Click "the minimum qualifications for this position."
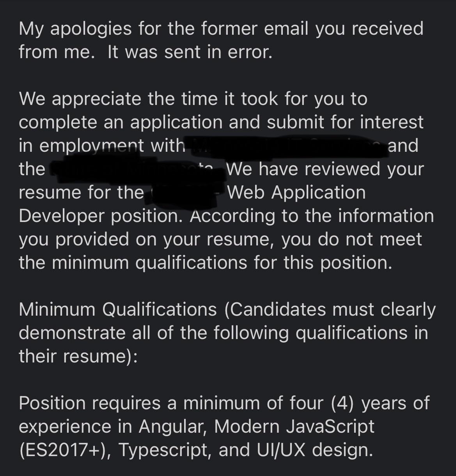Image resolution: width=456 pixels, height=476 pixels. (x=205, y=263)
